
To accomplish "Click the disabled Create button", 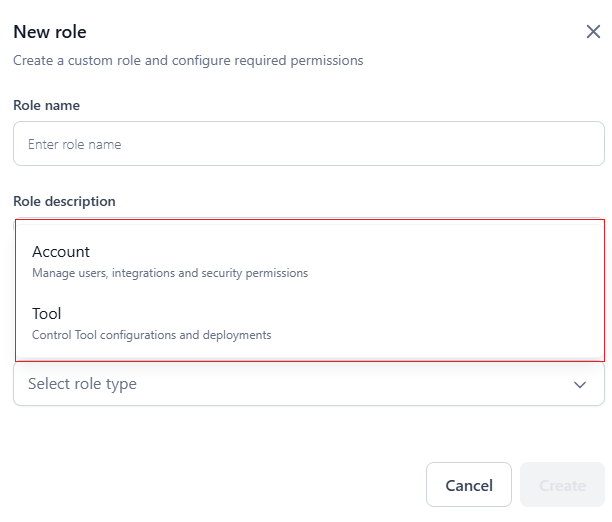I will point(562,485).
